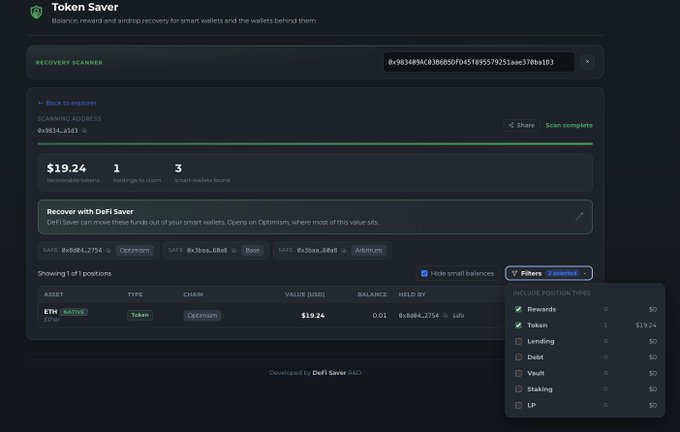This screenshot has height=432, width=680.
Task: Select the Arbitrum chain tag
Action: (x=369, y=251)
